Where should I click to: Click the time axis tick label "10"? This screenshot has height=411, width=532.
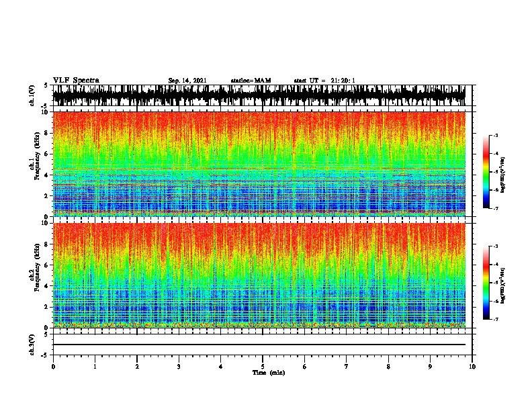tap(472, 367)
